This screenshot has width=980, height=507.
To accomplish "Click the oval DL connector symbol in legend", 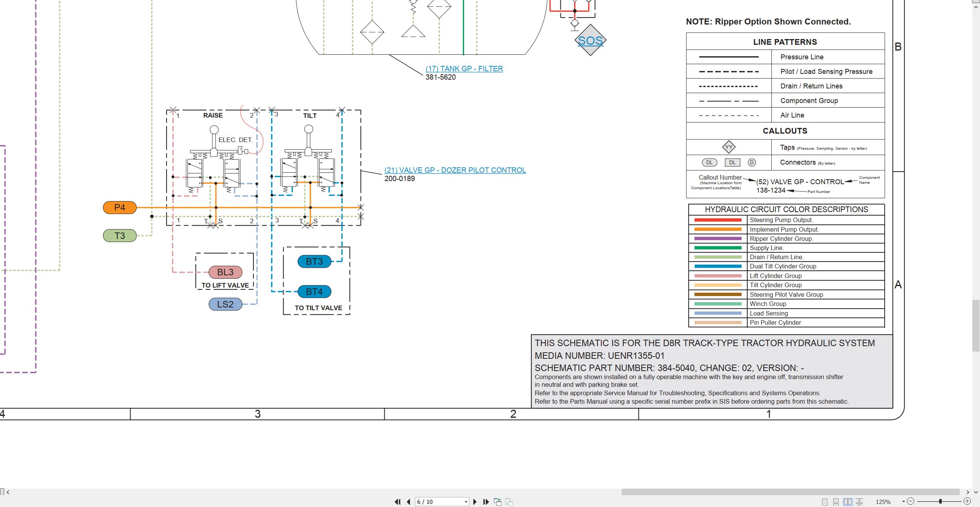I will click(x=709, y=162).
